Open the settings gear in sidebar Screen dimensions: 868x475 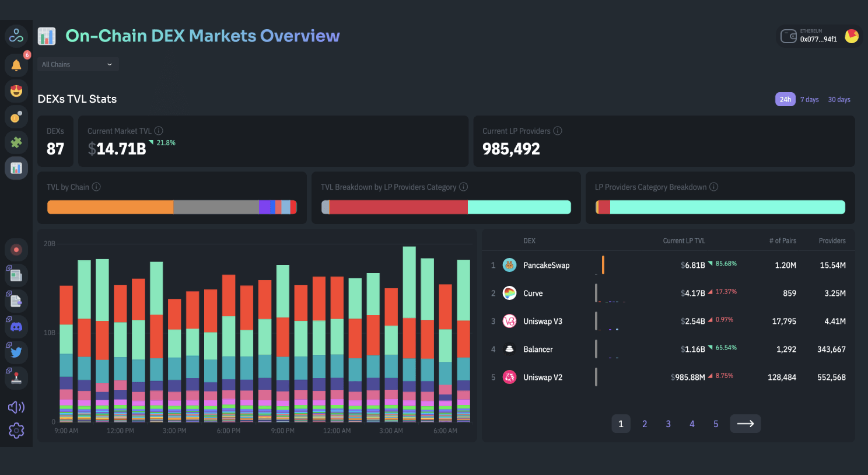[16, 431]
